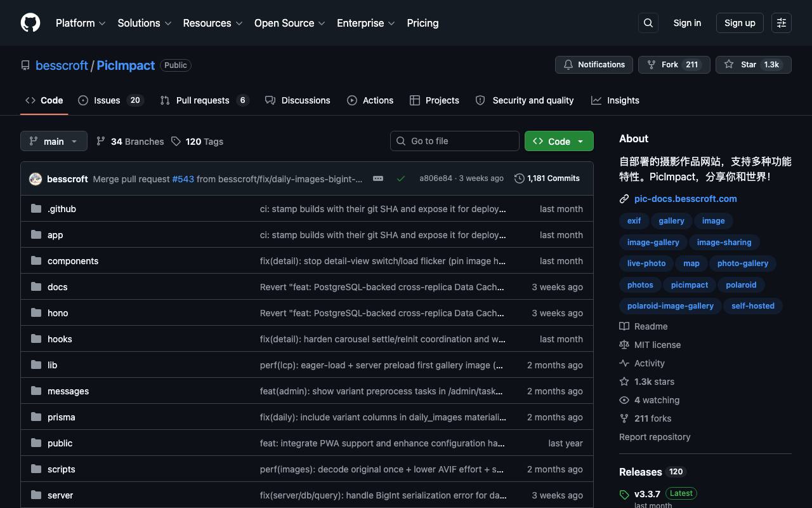Click the docs folder icon

[x=36, y=286]
